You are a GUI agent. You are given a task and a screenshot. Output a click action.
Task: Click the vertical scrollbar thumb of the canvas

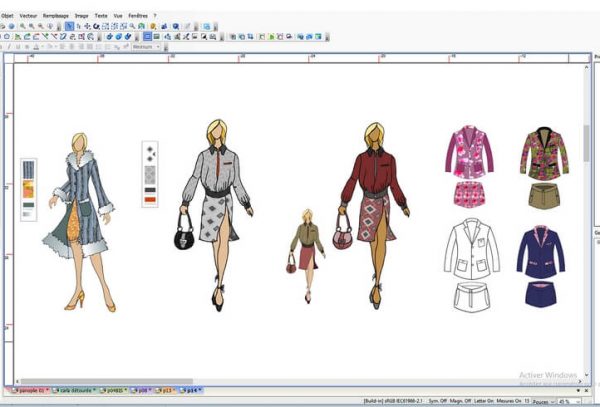point(586,143)
